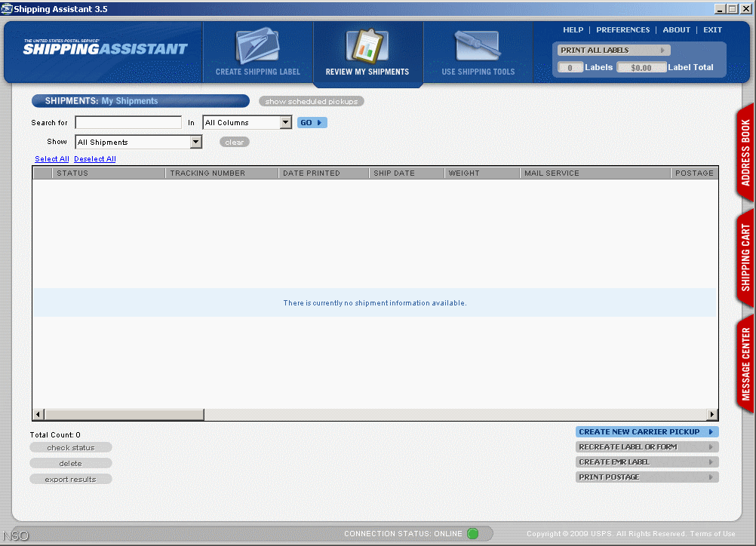Open the Message Center side tab

pos(745,363)
